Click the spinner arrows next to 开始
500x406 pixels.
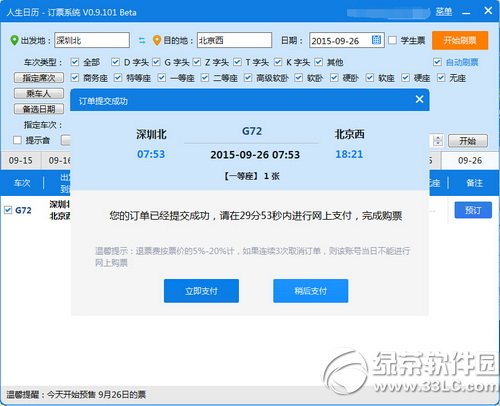coord(438,141)
